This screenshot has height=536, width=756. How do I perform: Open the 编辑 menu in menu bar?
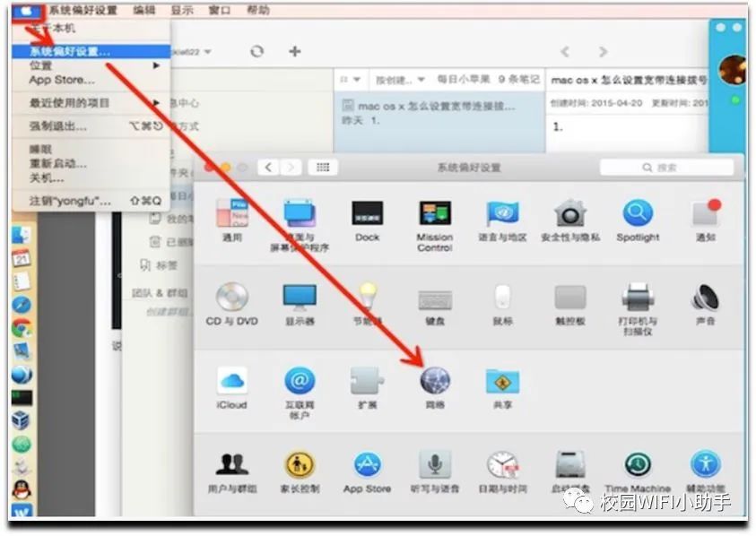(x=144, y=10)
